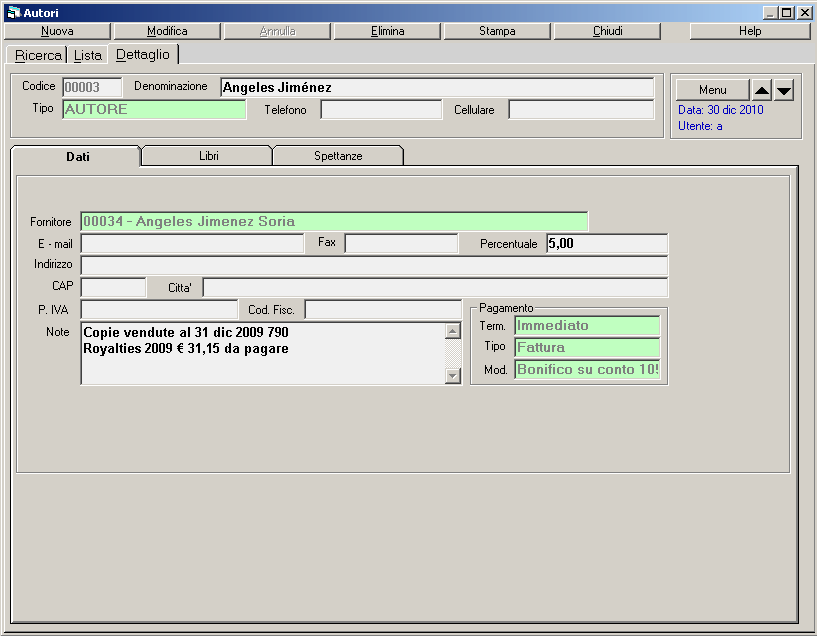Minimize the Autori window
Screen dimensions: 817x636
770,13
